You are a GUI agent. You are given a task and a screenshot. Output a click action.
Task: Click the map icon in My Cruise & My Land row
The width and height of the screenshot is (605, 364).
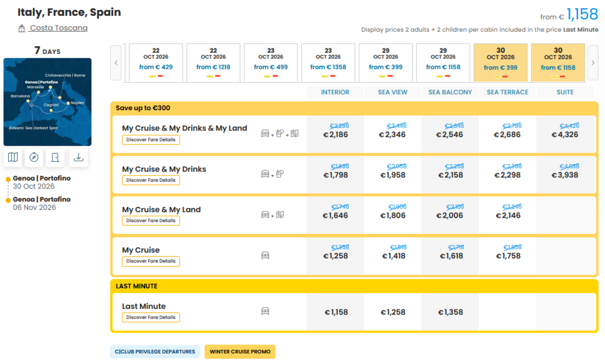[280, 214]
